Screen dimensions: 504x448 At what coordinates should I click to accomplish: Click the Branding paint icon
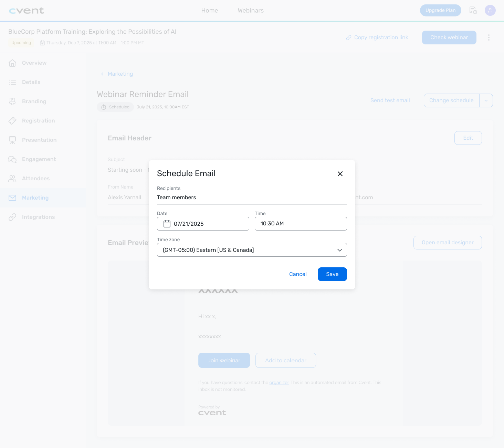[x=12, y=102]
